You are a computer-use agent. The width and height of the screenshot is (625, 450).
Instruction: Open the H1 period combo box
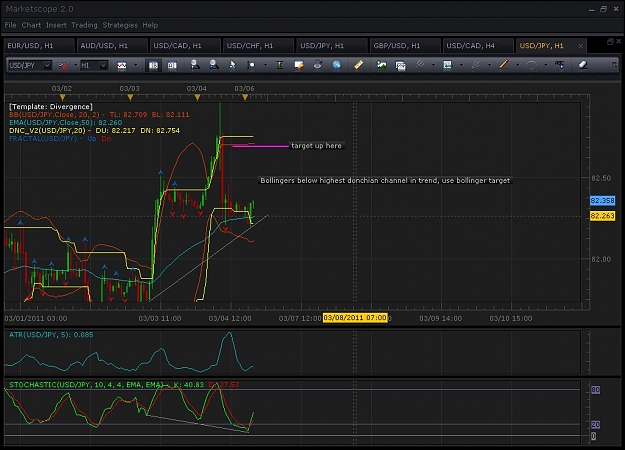(x=94, y=65)
